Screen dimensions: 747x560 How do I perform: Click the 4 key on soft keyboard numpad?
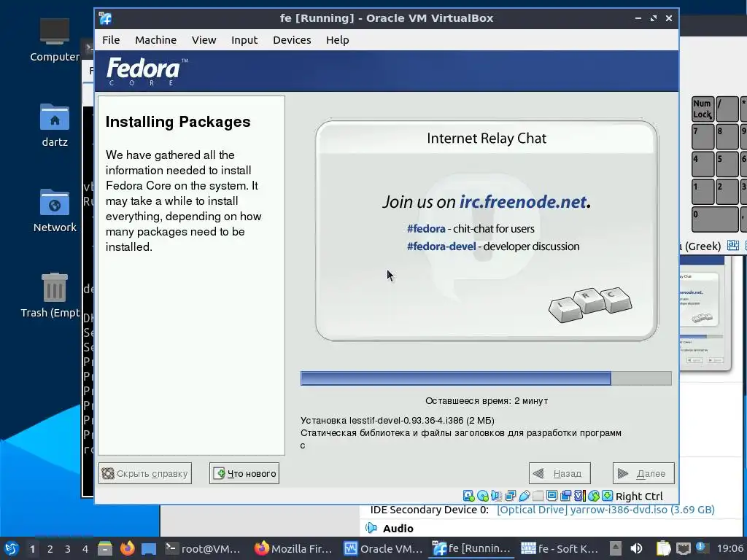coord(703,164)
